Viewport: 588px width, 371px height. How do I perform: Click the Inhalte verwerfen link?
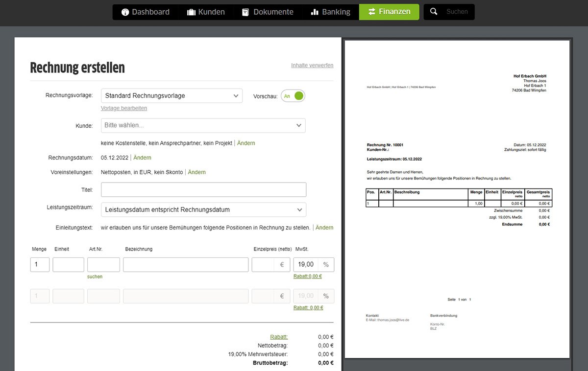(x=312, y=65)
